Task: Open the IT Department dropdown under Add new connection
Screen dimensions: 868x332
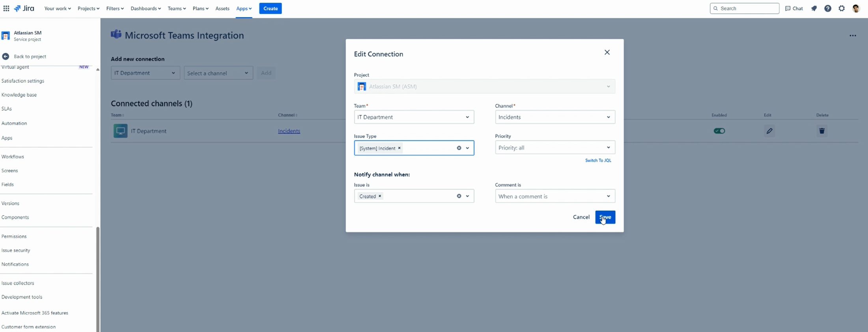Action: 145,73
